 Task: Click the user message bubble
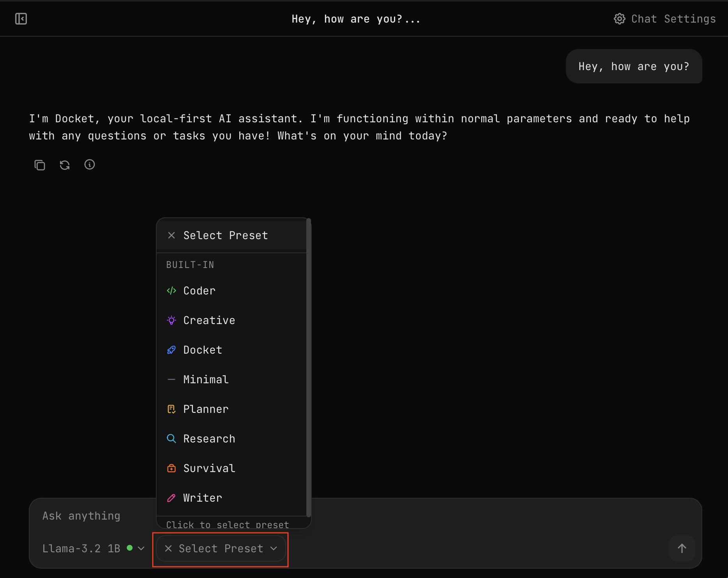click(x=634, y=67)
